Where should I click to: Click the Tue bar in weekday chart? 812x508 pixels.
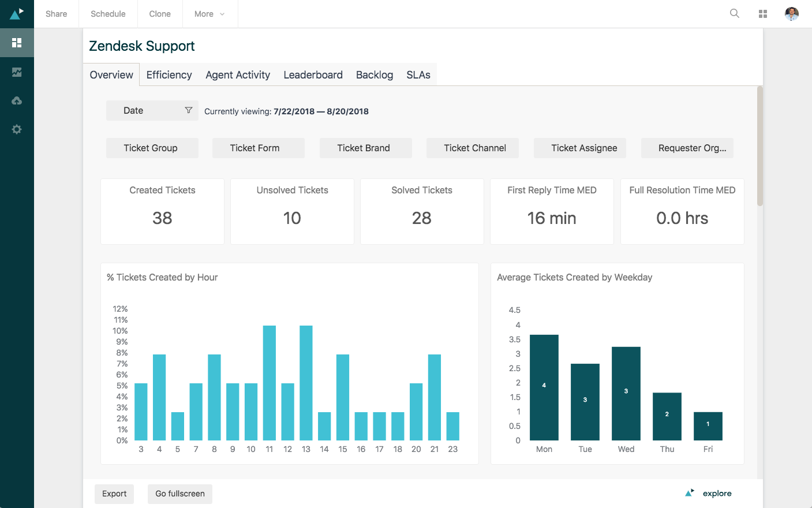click(585, 402)
